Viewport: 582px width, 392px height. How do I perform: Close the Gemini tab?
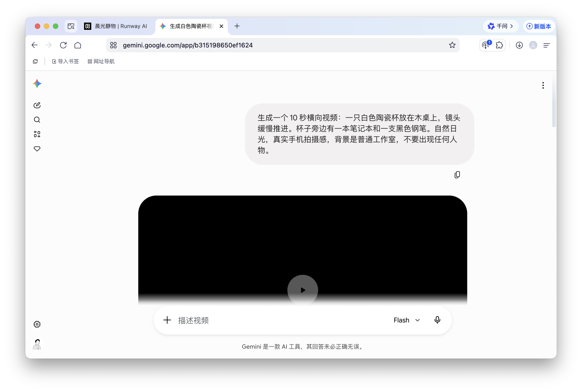point(221,26)
